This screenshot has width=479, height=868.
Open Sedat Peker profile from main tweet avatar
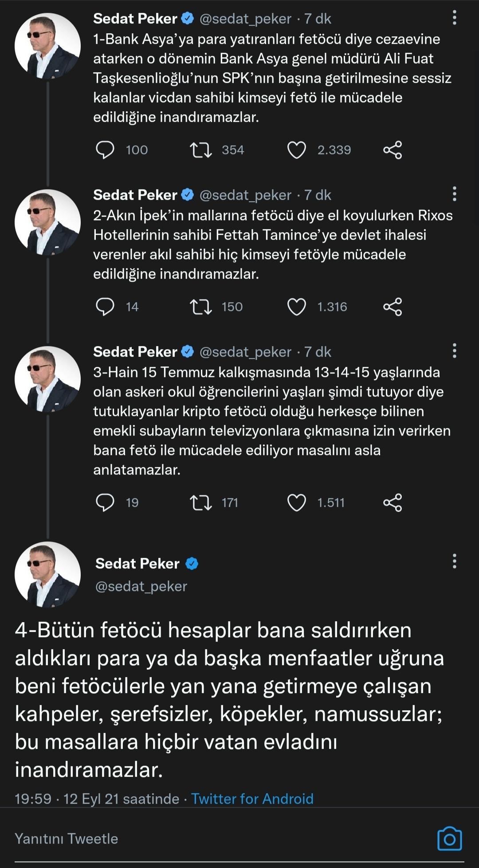tap(47, 575)
